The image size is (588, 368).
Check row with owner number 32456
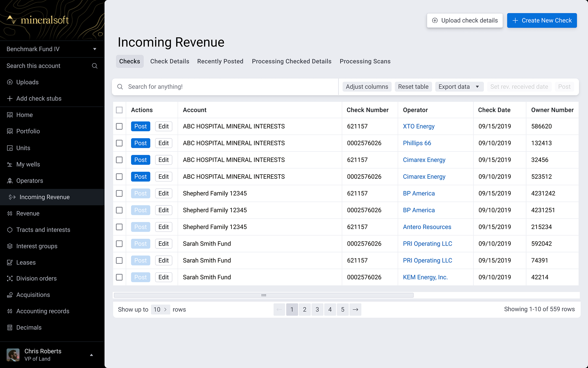pos(119,160)
